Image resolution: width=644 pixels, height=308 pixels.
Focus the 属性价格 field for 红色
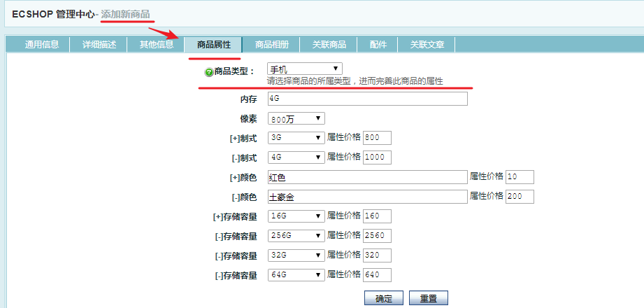click(x=520, y=177)
